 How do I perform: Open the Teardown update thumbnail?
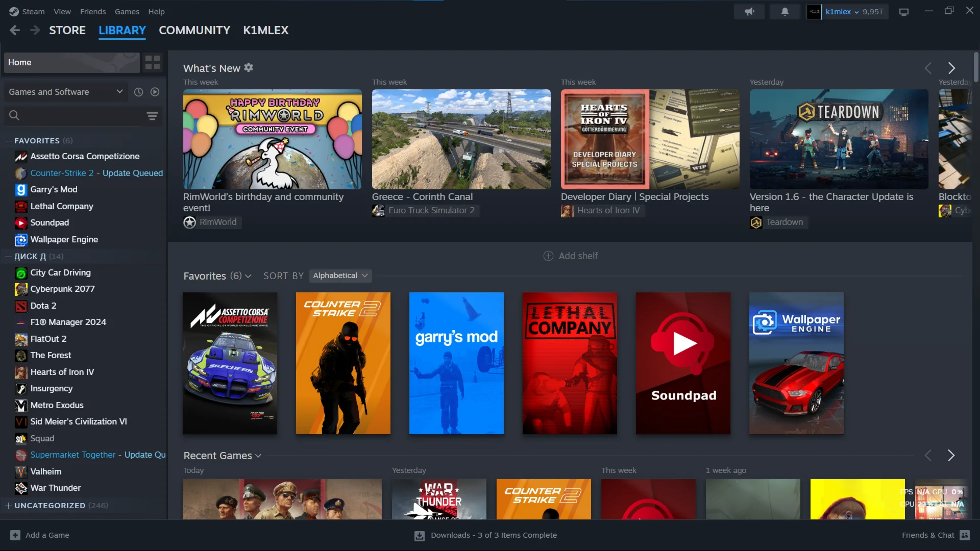(839, 139)
